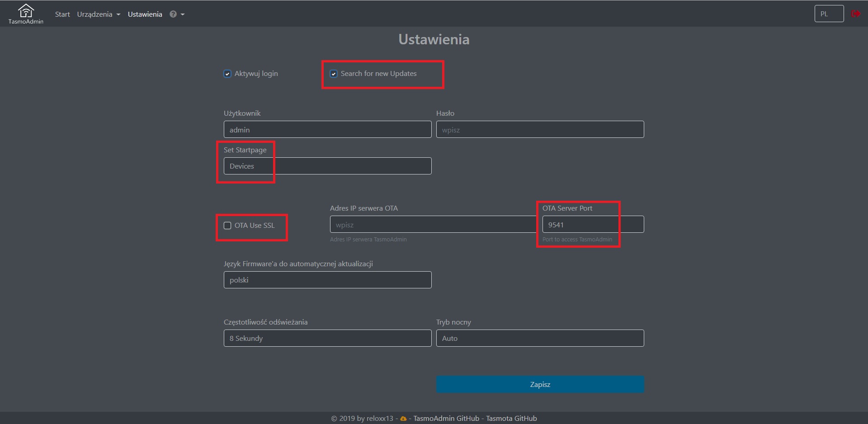868x424 pixels.
Task: Open the PL language dropdown
Action: (x=829, y=14)
